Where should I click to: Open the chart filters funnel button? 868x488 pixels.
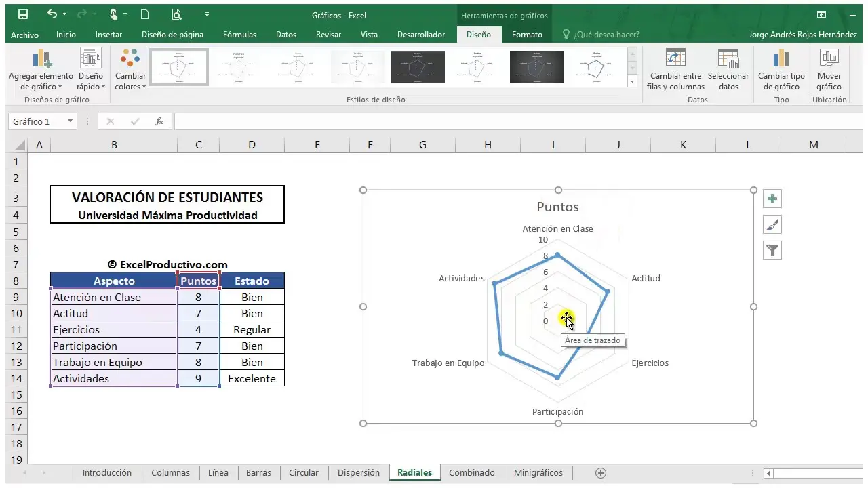pyautogui.click(x=772, y=250)
